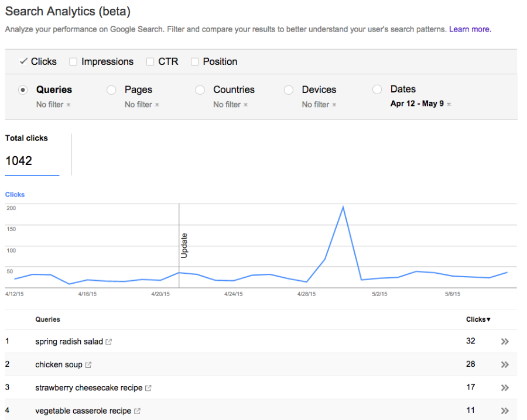This screenshot has width=527, height=420.
Task: Sort table by Clicks column header
Action: 478,319
